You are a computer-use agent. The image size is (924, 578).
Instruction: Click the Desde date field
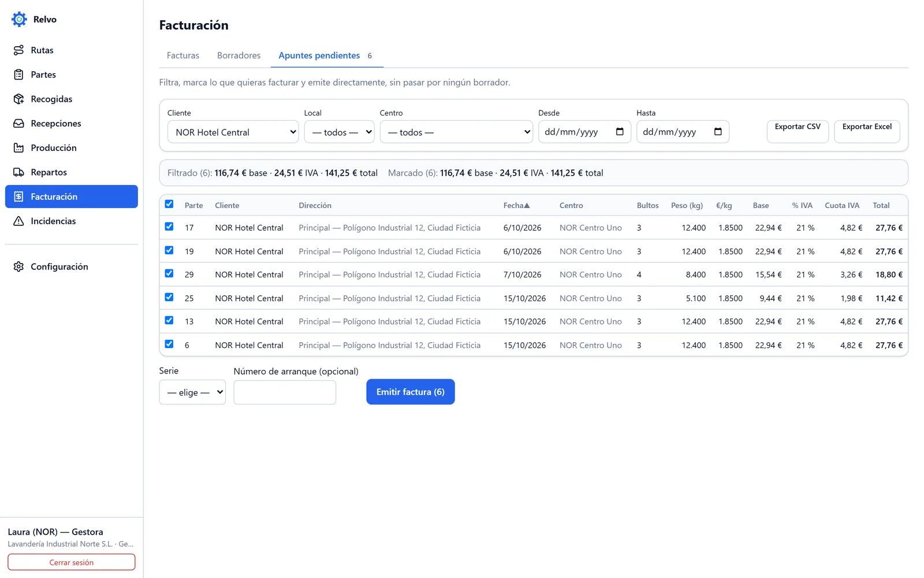584,132
